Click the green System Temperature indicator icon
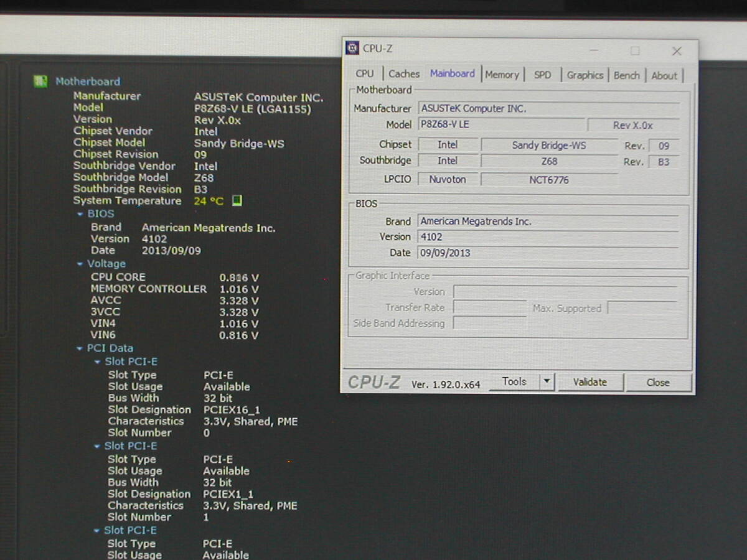This screenshot has height=560, width=747. click(x=237, y=201)
